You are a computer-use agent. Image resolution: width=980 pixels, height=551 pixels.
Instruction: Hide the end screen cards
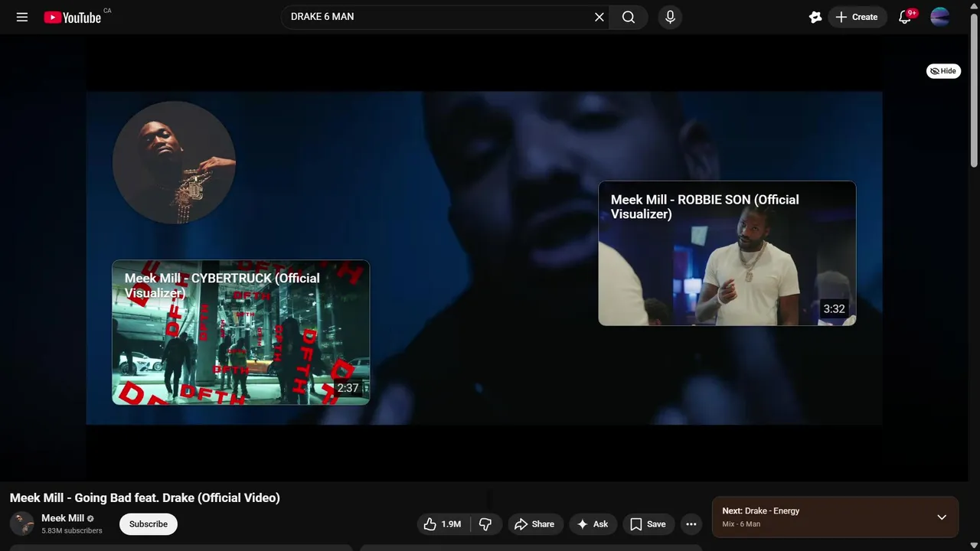(x=943, y=71)
